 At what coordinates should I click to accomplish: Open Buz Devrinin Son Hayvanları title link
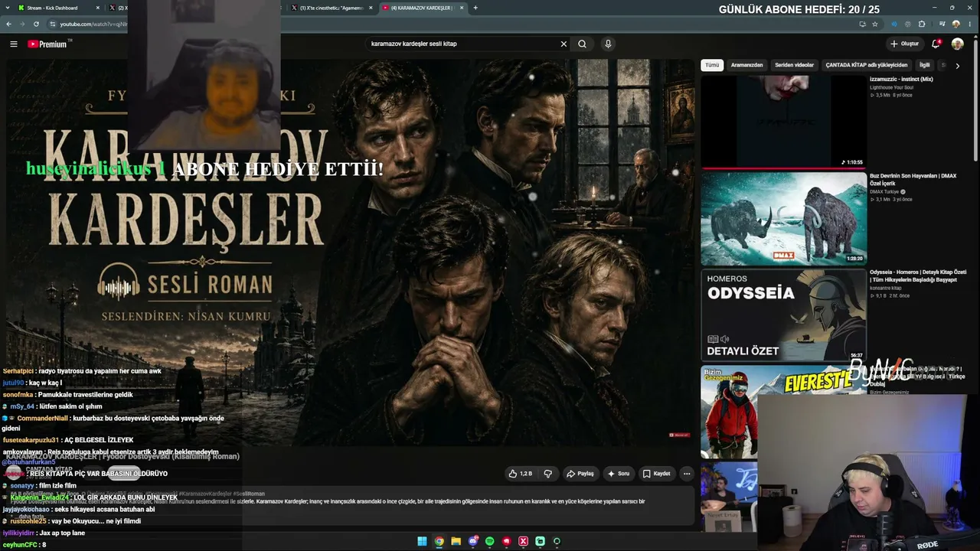pyautogui.click(x=913, y=180)
